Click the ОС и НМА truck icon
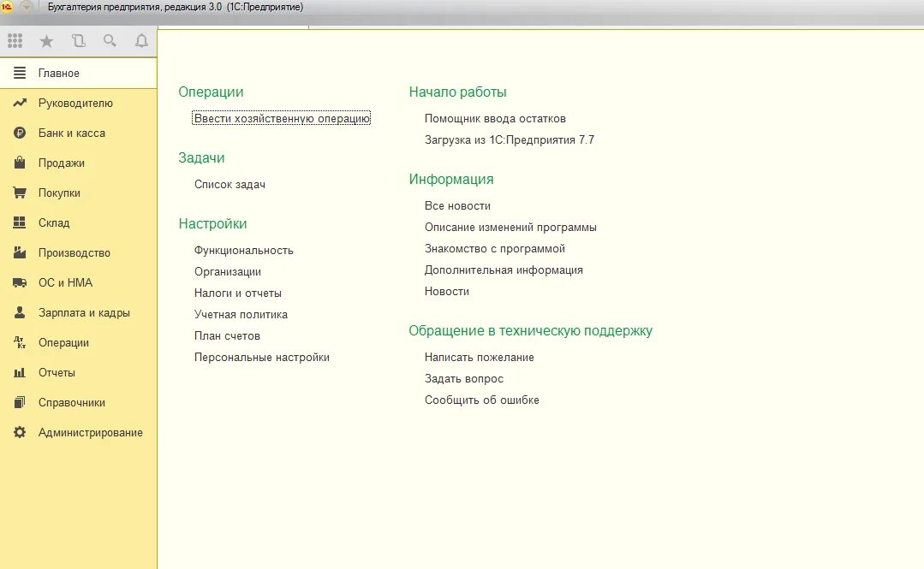 [20, 282]
